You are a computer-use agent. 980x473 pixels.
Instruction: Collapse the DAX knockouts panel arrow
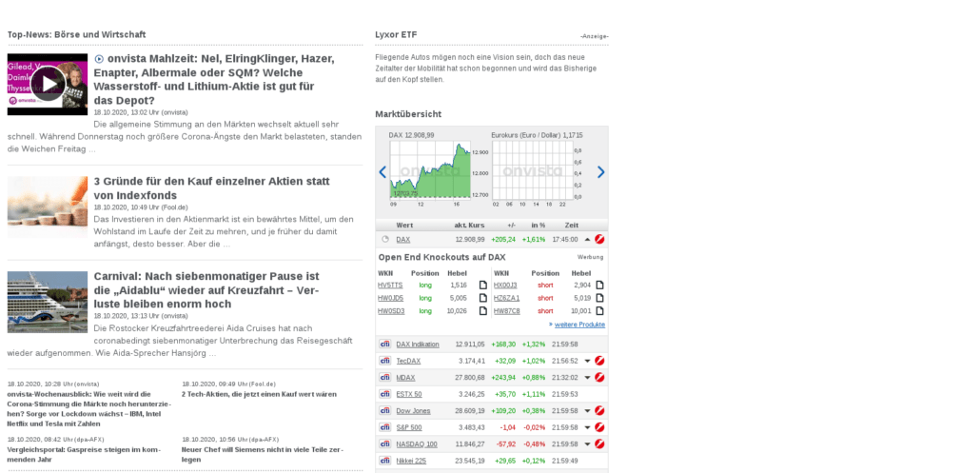tap(587, 239)
